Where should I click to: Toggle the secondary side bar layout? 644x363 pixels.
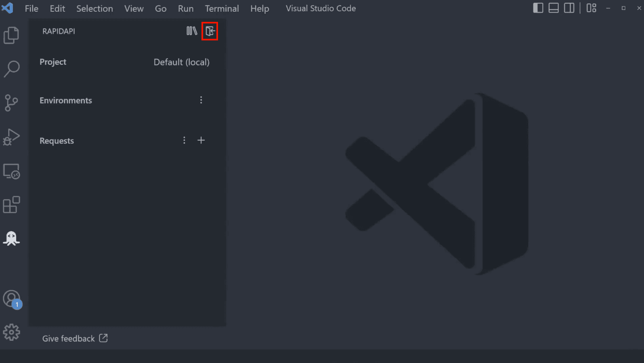pyautogui.click(x=569, y=8)
